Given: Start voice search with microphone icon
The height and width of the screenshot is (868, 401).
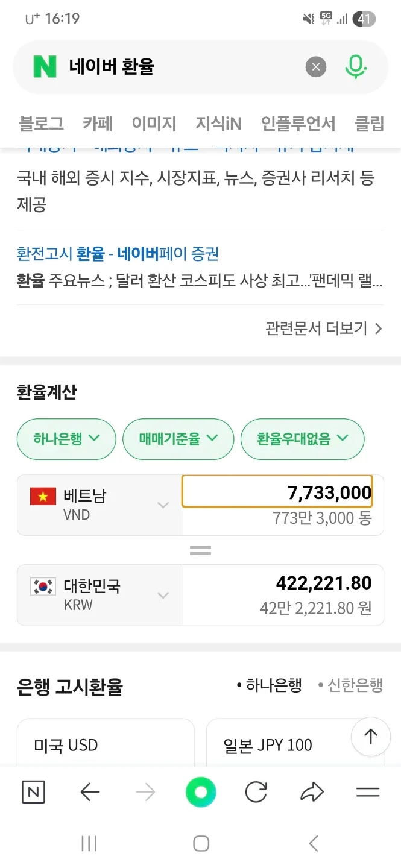Looking at the screenshot, I should pos(356,66).
